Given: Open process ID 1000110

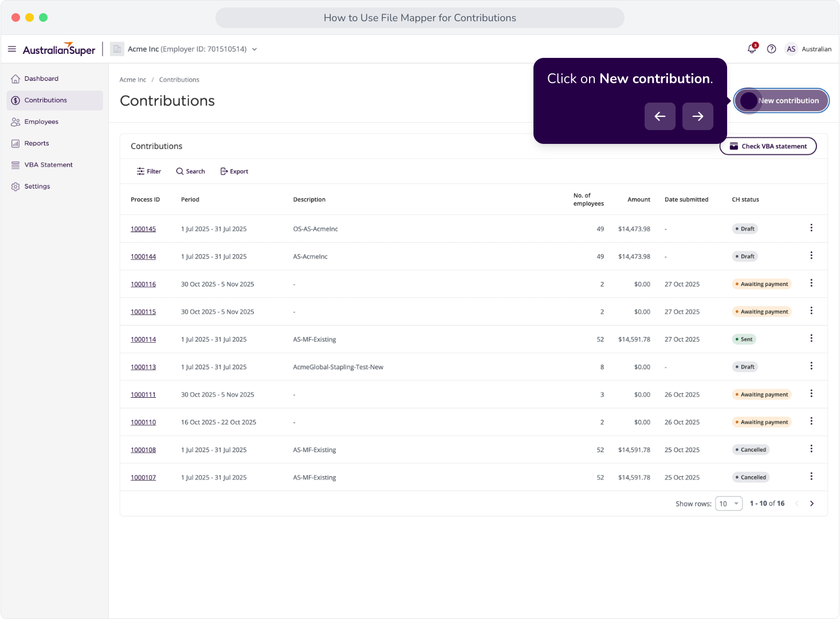Looking at the screenshot, I should [143, 422].
